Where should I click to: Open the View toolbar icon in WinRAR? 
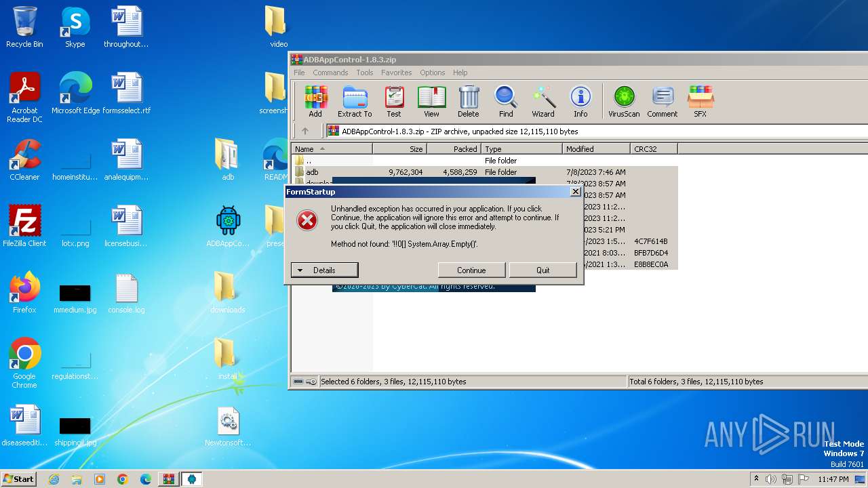(431, 102)
